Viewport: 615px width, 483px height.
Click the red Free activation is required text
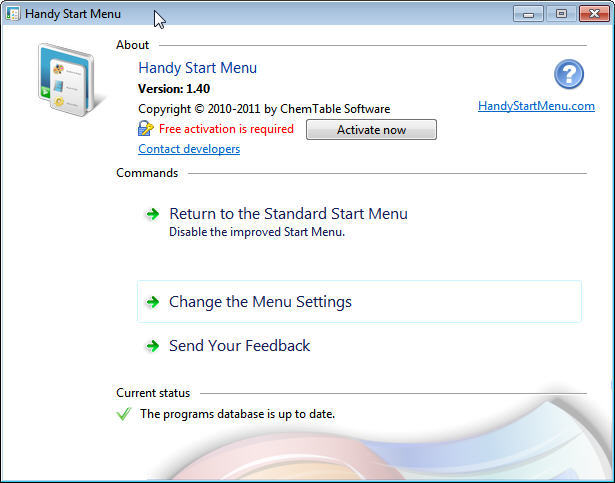click(226, 129)
